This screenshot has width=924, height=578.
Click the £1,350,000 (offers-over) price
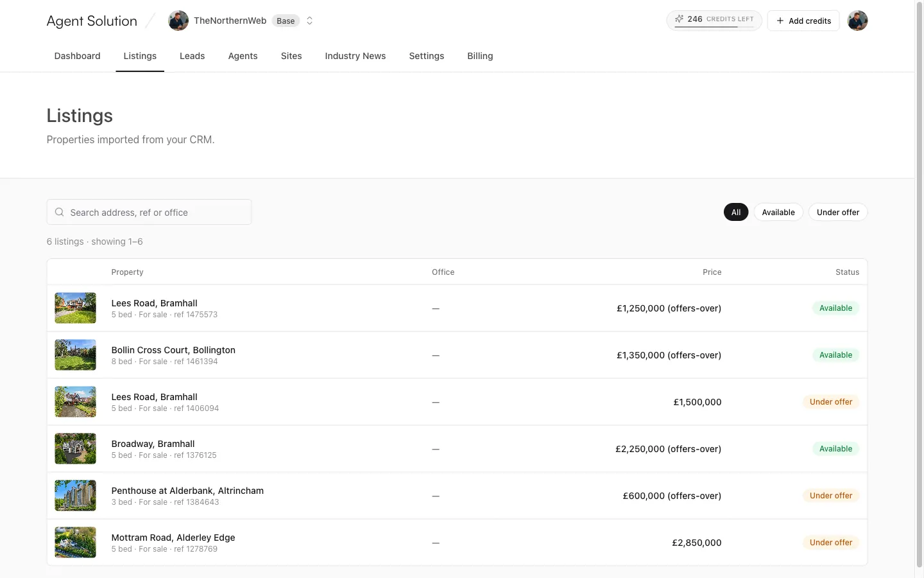pos(669,355)
